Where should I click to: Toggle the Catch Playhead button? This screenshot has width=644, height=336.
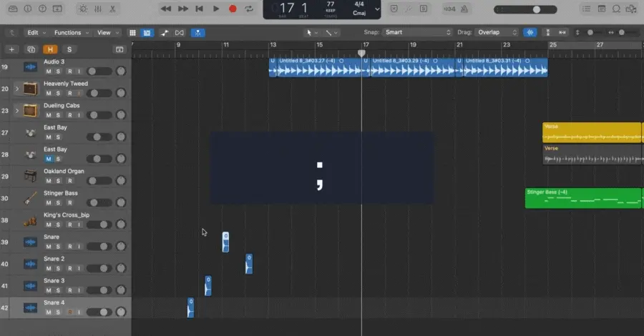point(198,33)
